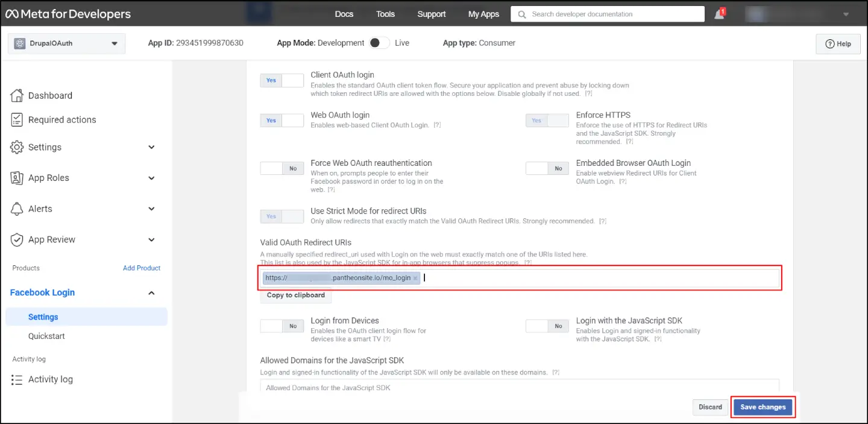The height and width of the screenshot is (424, 868).
Task: Open the DrupalOAuth app selector dropdown
Action: click(x=66, y=43)
